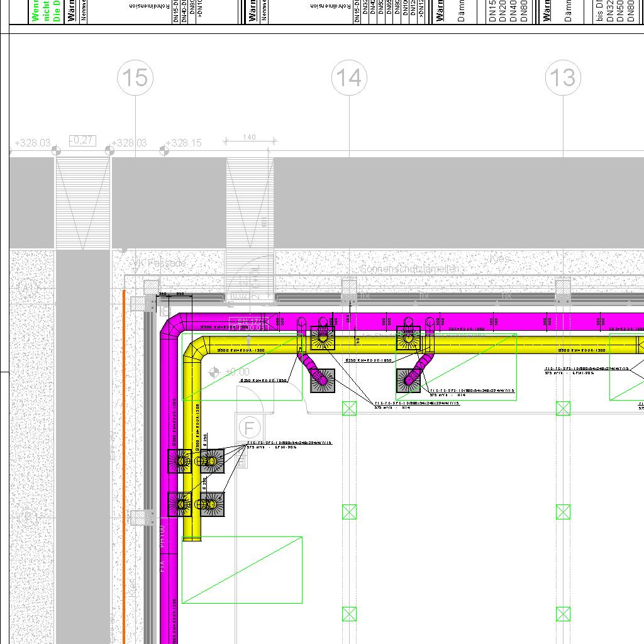Viewport: 644px width, 644px height.
Task: Click the vertical orange line
Action: (124, 465)
